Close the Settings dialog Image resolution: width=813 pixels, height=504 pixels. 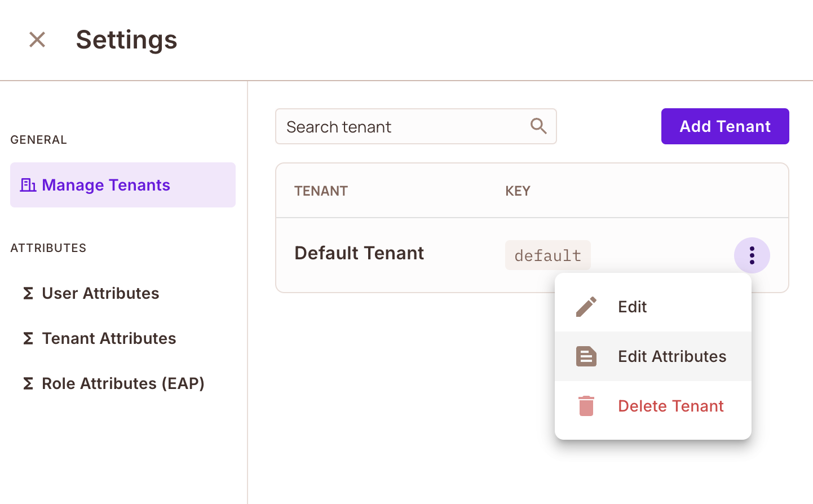[37, 39]
